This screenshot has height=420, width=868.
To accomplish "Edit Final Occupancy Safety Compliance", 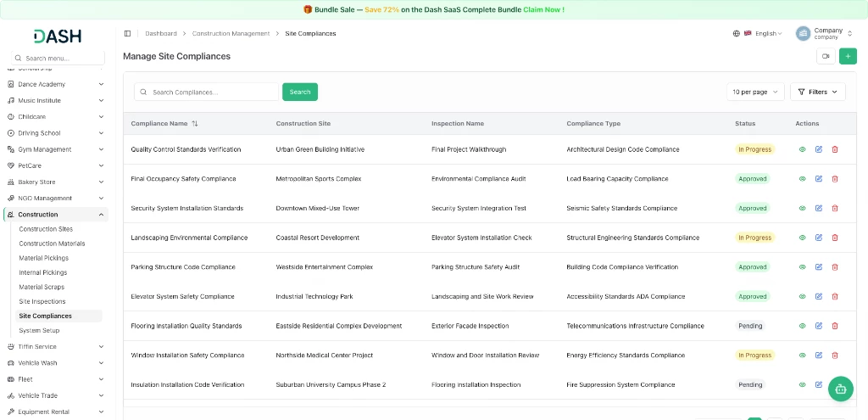I will [x=819, y=179].
